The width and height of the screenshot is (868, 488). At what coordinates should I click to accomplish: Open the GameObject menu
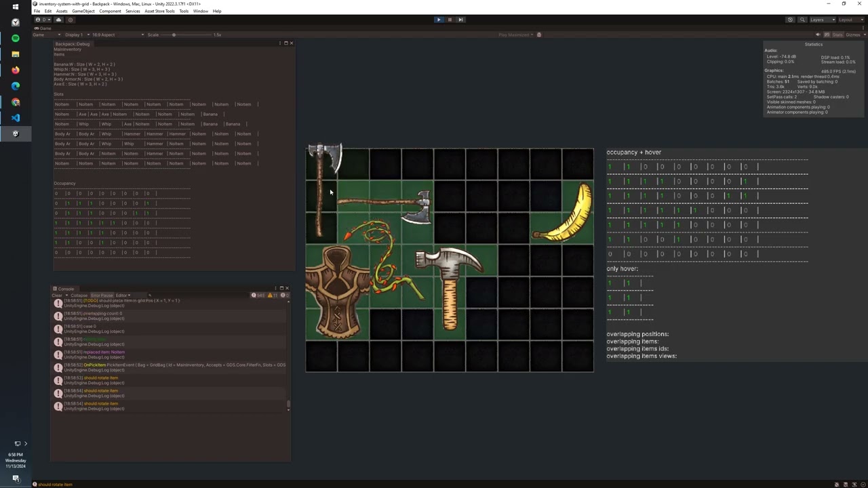(x=83, y=11)
